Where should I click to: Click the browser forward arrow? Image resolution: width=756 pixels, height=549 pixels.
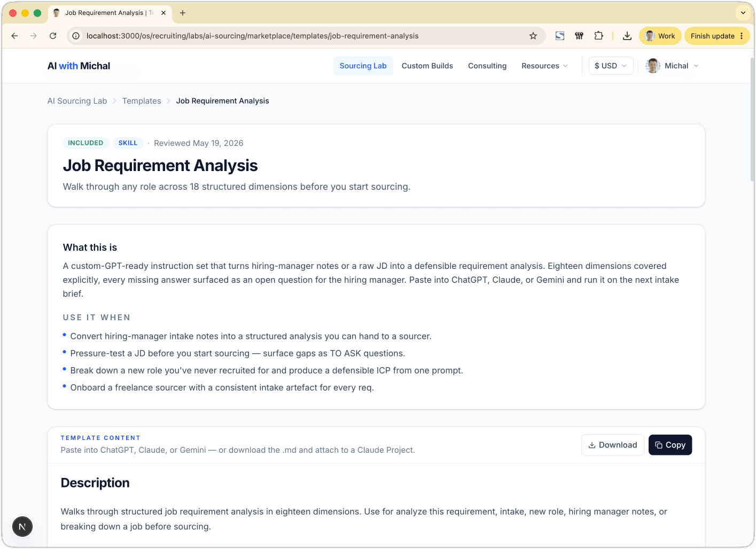pos(34,36)
